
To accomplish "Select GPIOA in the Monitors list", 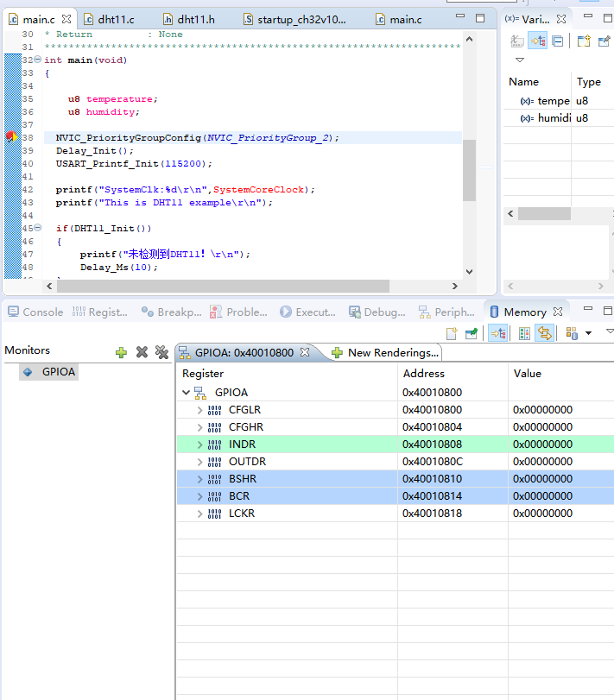I will tap(58, 372).
